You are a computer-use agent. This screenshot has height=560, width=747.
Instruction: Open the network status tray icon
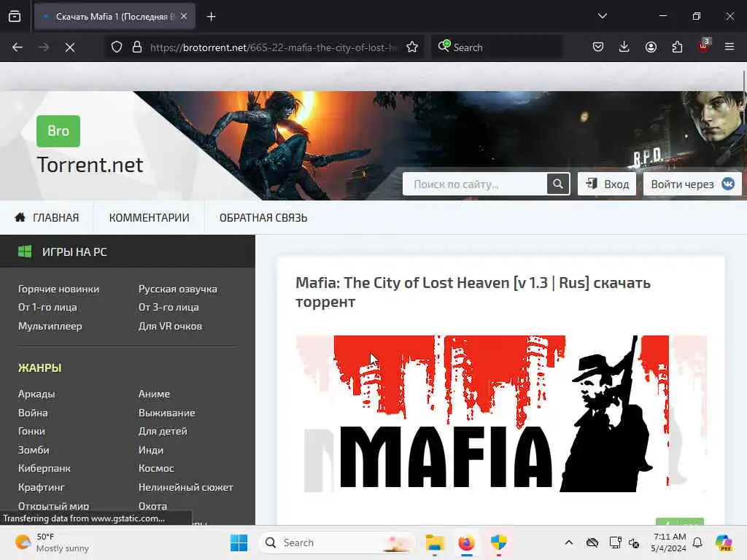[615, 542]
